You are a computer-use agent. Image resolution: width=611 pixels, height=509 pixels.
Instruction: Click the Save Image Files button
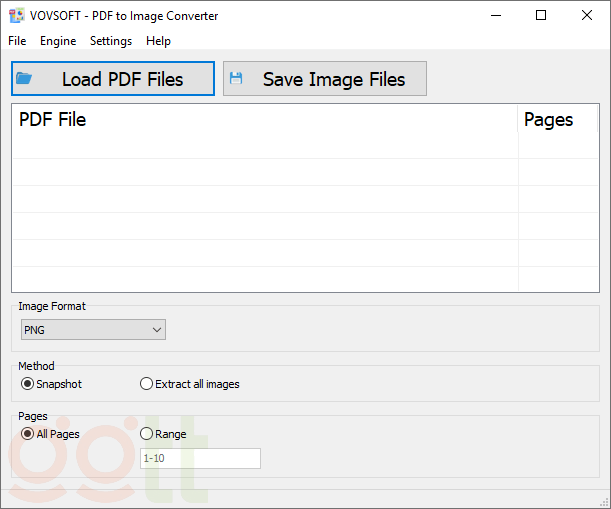click(x=325, y=78)
